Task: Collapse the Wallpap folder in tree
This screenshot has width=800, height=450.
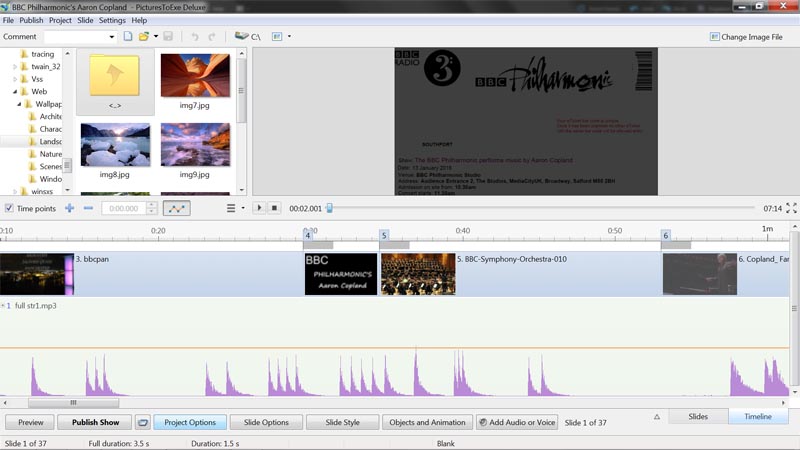Action: tap(19, 104)
